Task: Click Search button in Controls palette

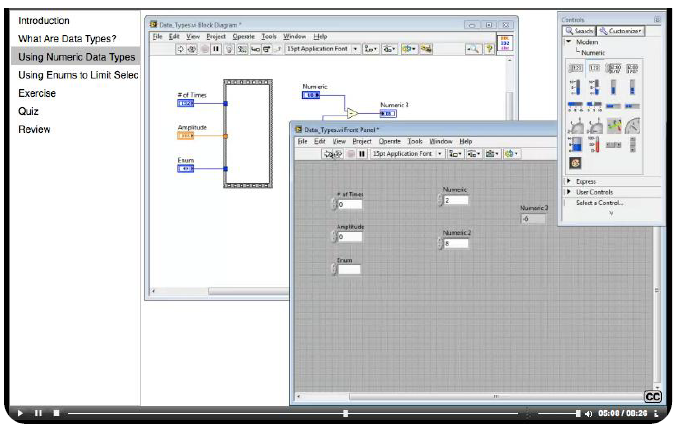Action: click(579, 31)
